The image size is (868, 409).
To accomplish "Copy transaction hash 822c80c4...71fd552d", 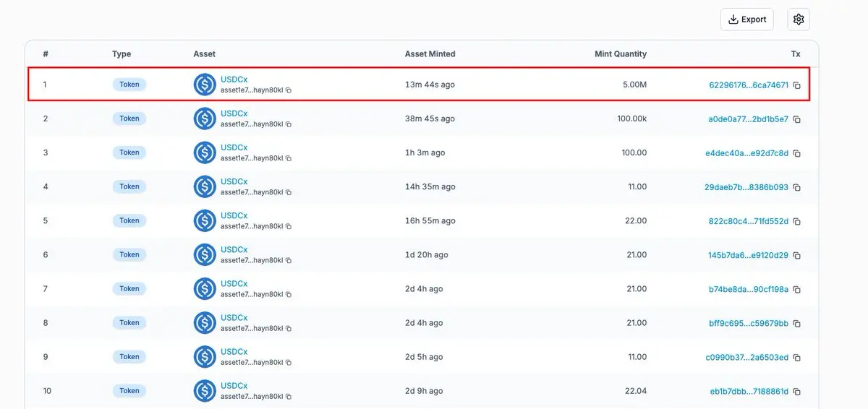I will pyautogui.click(x=796, y=221).
